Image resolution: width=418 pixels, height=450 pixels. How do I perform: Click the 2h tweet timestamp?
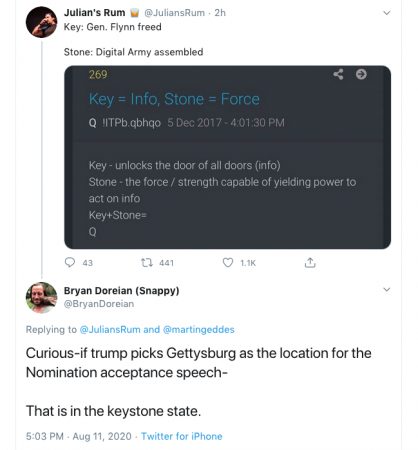[x=220, y=13]
